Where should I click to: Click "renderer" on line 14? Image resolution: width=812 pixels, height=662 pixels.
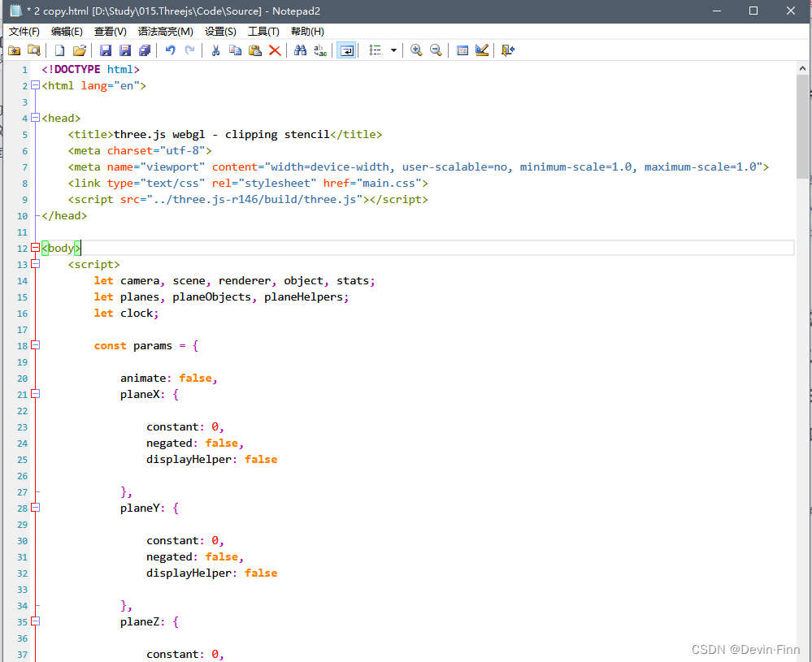[245, 280]
